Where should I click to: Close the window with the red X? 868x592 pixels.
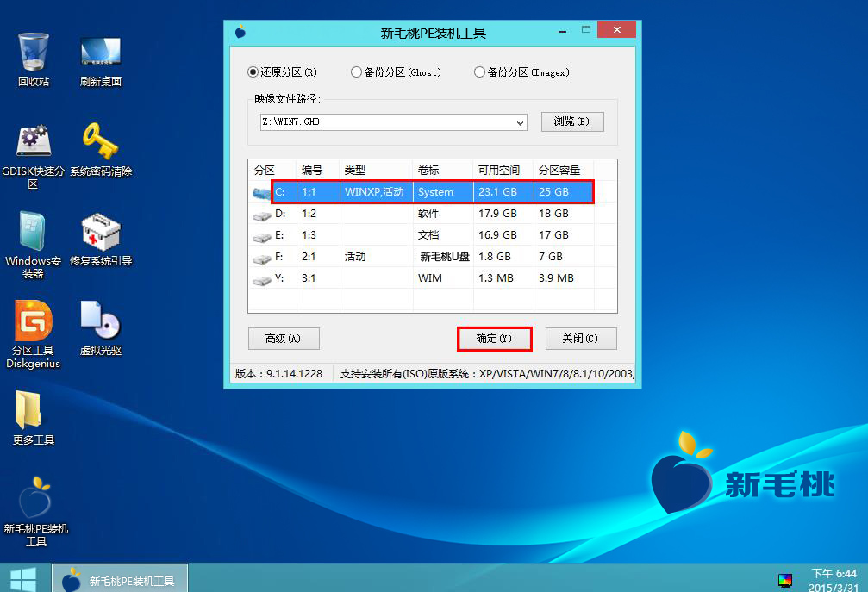pos(616,29)
